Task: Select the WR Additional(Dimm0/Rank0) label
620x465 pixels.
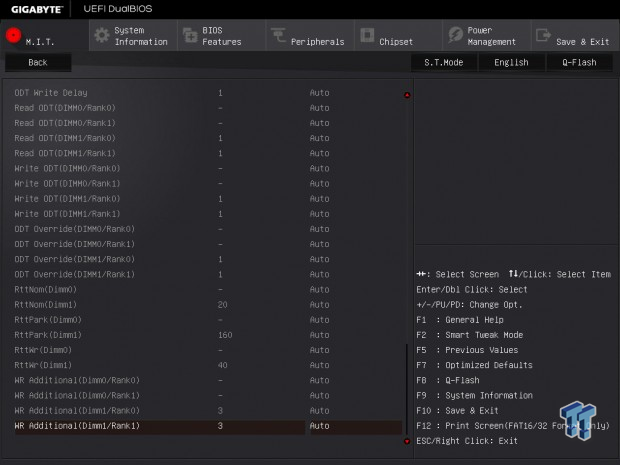Action: point(77,380)
